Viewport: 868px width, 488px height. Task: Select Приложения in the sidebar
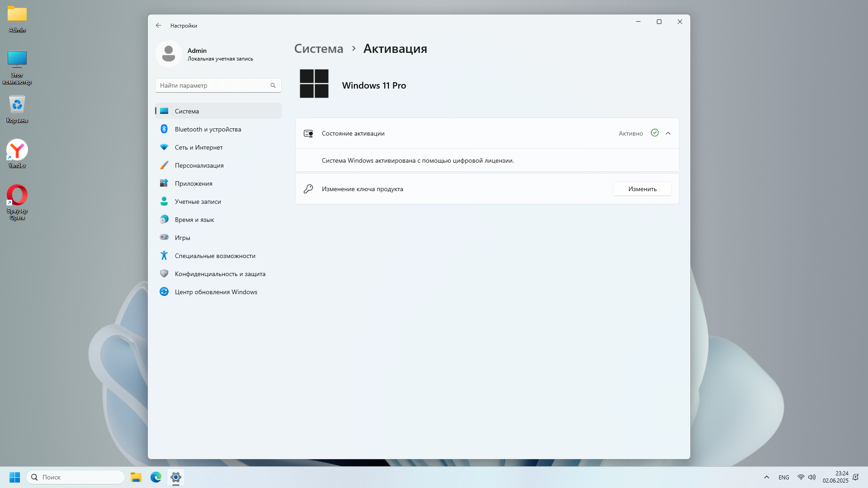point(193,183)
